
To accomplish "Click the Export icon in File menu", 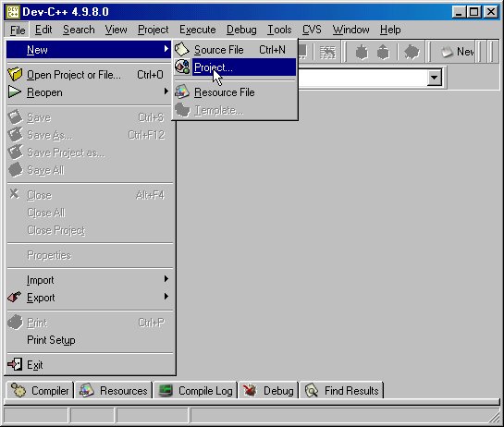I will pyautogui.click(x=15, y=297).
